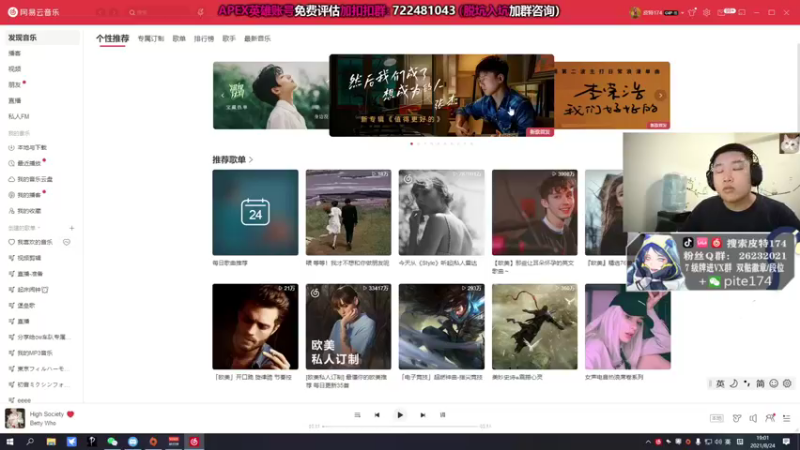800x450 pixels.
Task: Collapse the created playlists section arrow
Action: click(39, 228)
